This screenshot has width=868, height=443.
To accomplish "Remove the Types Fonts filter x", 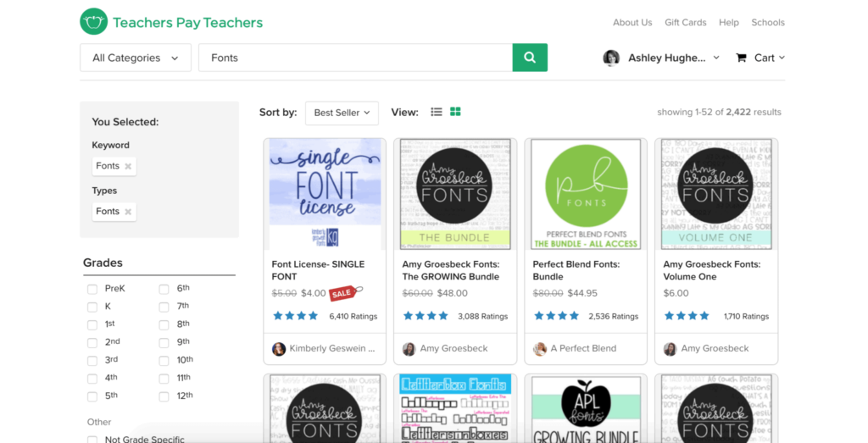I will click(x=128, y=212).
